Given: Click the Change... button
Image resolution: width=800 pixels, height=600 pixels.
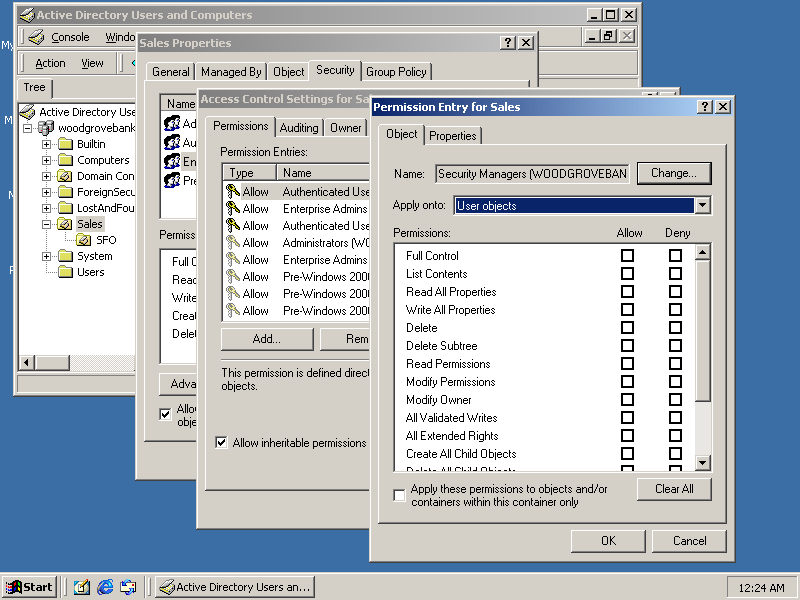Looking at the screenshot, I should click(673, 173).
